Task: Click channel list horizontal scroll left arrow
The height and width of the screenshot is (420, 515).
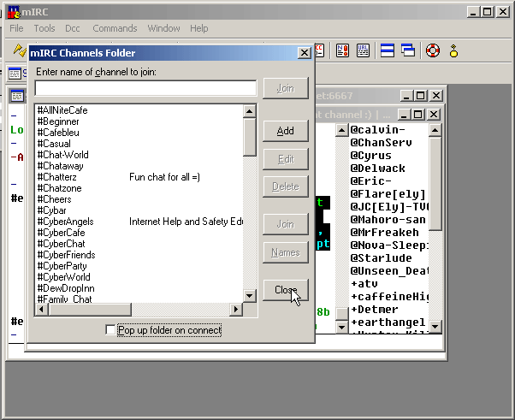Action: [41, 309]
